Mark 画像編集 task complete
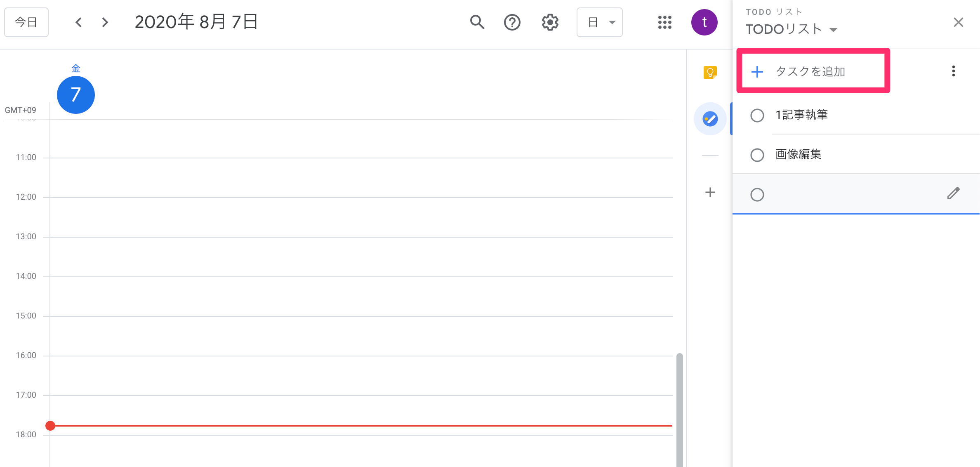 click(757, 155)
